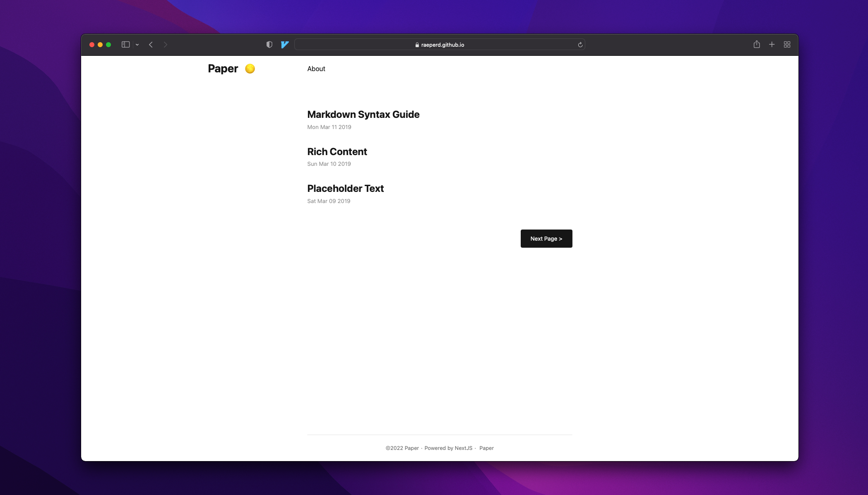Select the raeperd.github.io address bar
868x495 pixels.
[x=439, y=44]
